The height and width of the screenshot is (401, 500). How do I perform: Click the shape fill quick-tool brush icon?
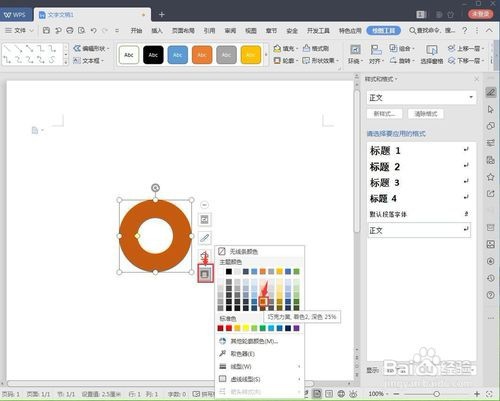(205, 238)
